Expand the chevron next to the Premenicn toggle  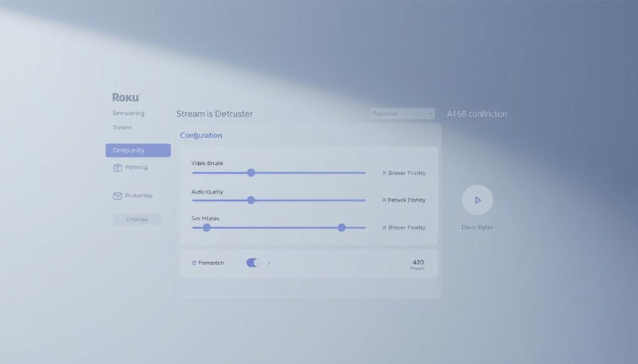(269, 263)
